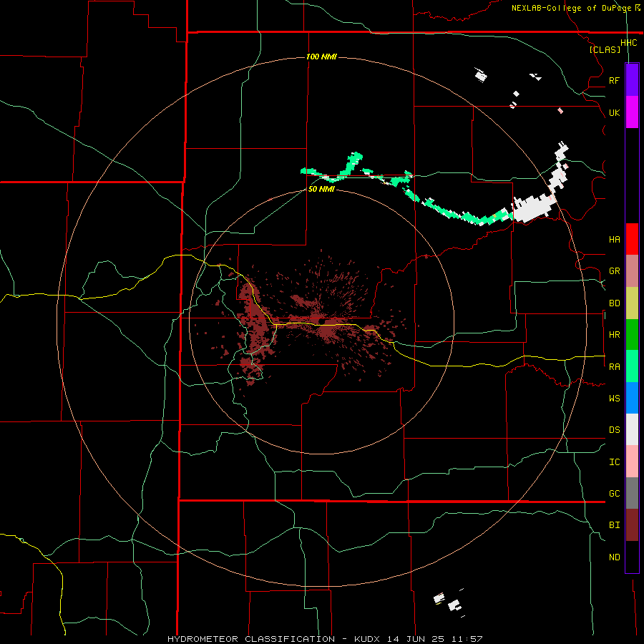644x644 pixels.
Task: Click the GC legend label
Action: [614, 493]
